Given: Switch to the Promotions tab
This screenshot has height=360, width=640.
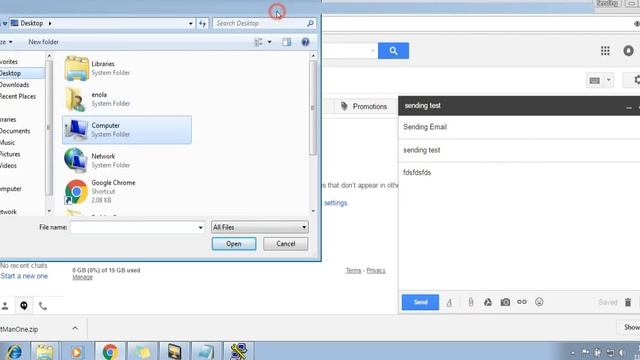Looking at the screenshot, I should pos(364,107).
